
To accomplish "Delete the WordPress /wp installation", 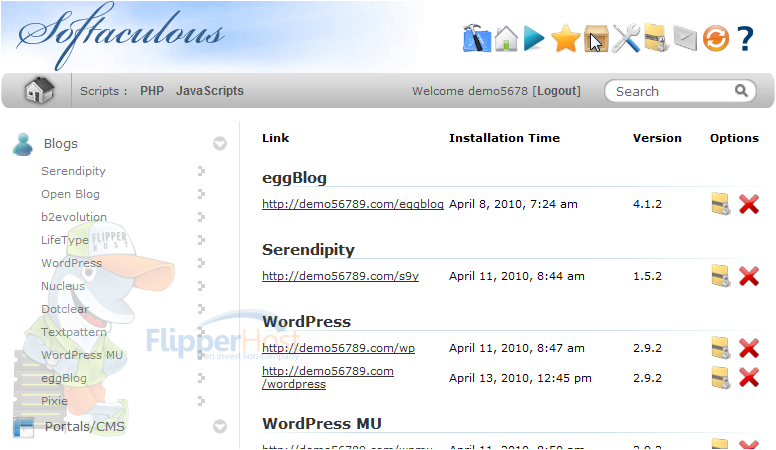I will coord(749,348).
